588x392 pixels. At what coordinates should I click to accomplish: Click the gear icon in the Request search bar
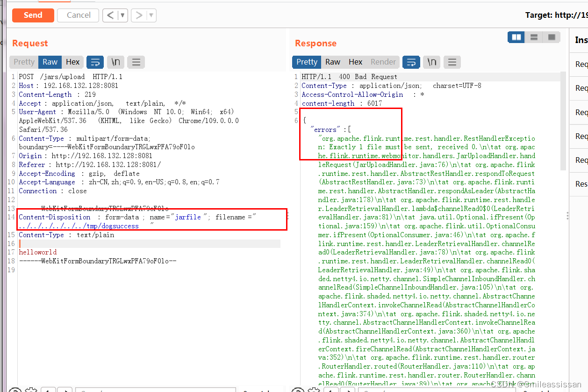pyautogui.click(x=31, y=389)
